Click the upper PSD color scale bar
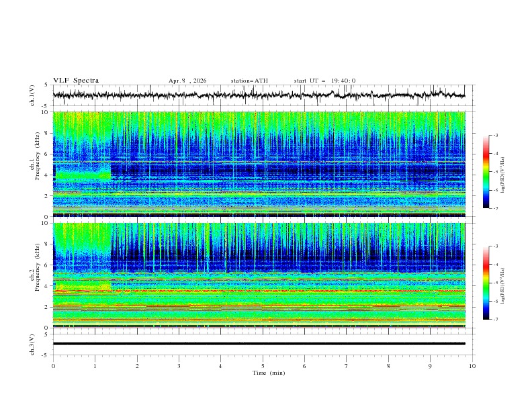532x411 pixels. 486,171
